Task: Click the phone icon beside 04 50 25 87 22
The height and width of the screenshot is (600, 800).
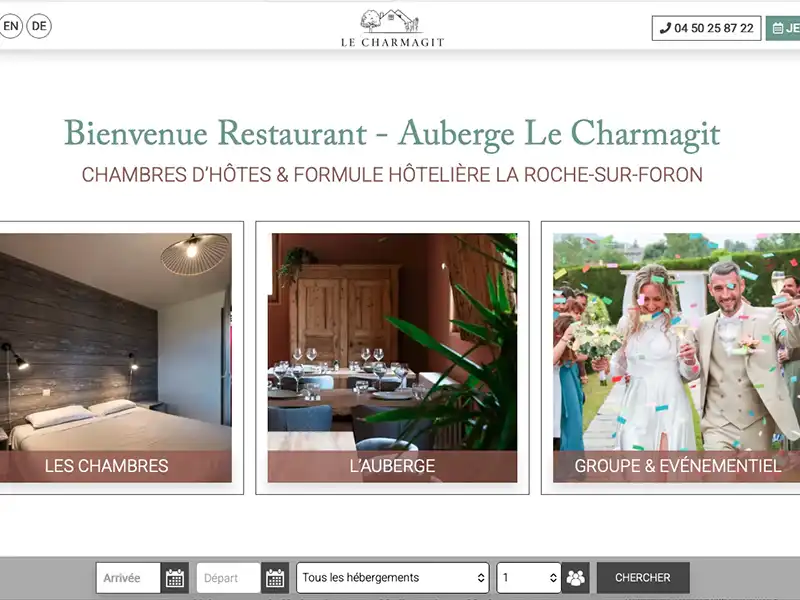Action: [x=665, y=28]
